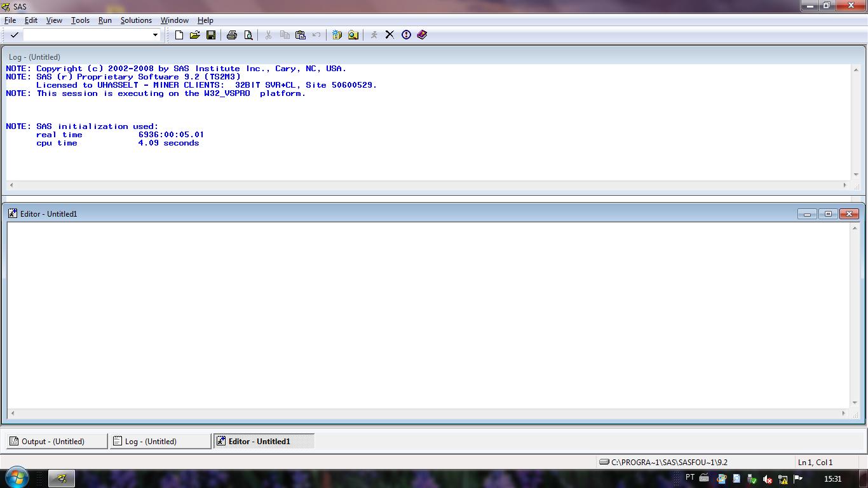Click the SAS taskbar button
This screenshot has height=488, width=868.
click(x=62, y=478)
